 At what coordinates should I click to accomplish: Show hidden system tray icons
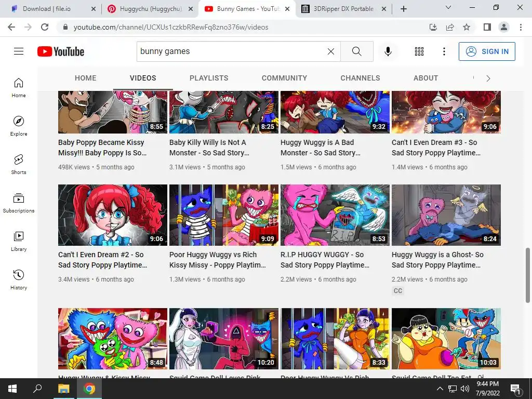click(440, 389)
